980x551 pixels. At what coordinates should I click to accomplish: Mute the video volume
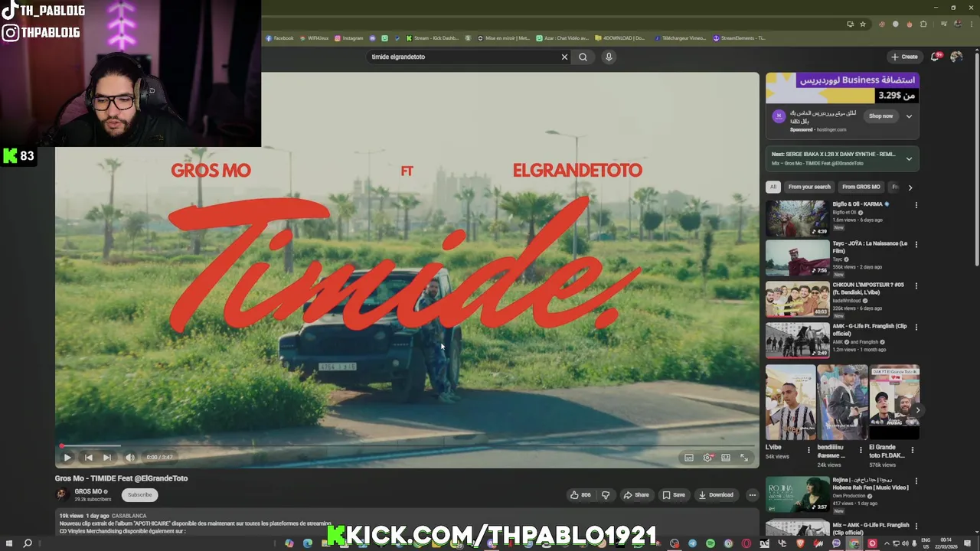(x=130, y=458)
